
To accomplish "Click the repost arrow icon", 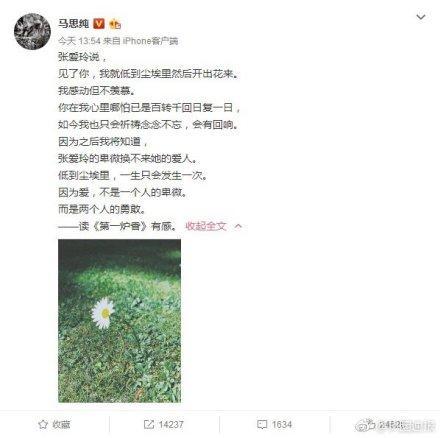I will tap(149, 424).
